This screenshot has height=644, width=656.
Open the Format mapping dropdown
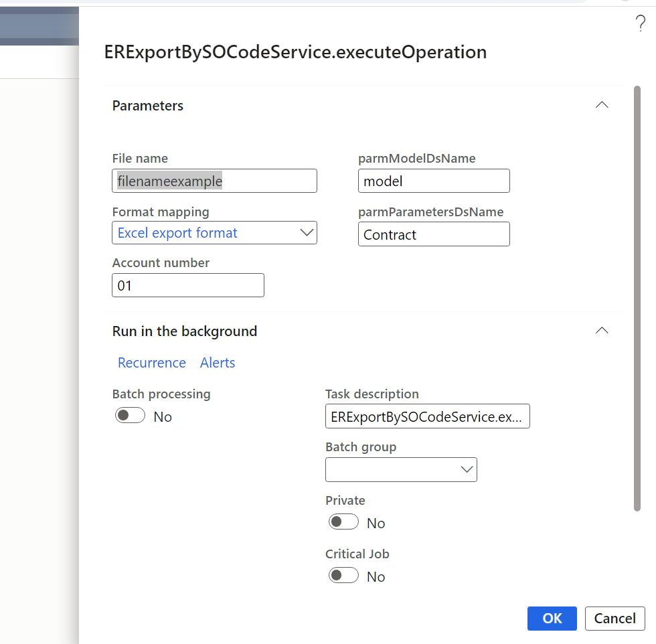coord(307,232)
